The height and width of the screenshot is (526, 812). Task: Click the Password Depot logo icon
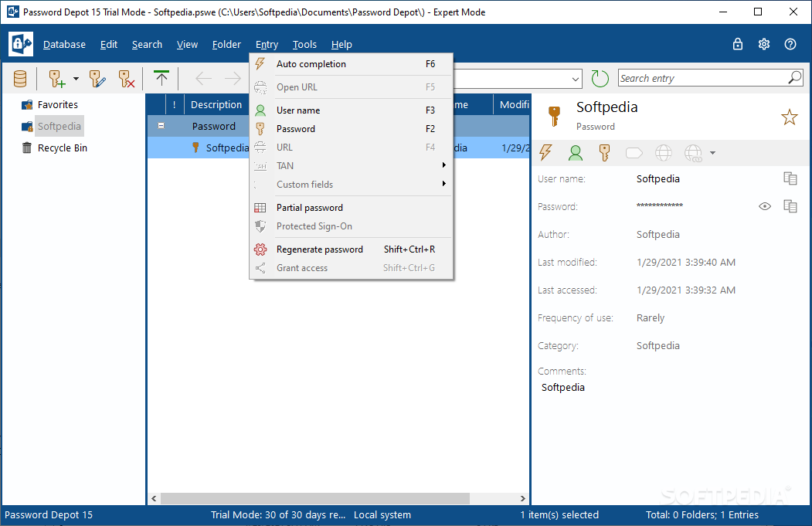click(21, 44)
